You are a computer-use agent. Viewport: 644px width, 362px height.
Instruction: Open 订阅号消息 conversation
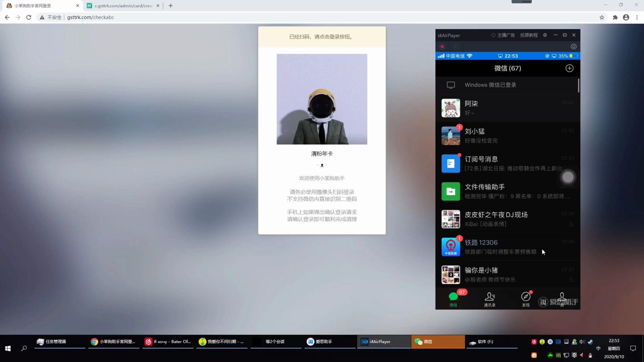click(508, 164)
